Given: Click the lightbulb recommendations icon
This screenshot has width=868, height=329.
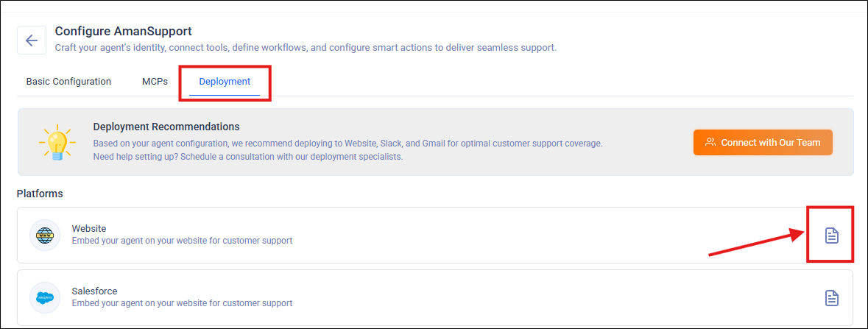Looking at the screenshot, I should 56,142.
